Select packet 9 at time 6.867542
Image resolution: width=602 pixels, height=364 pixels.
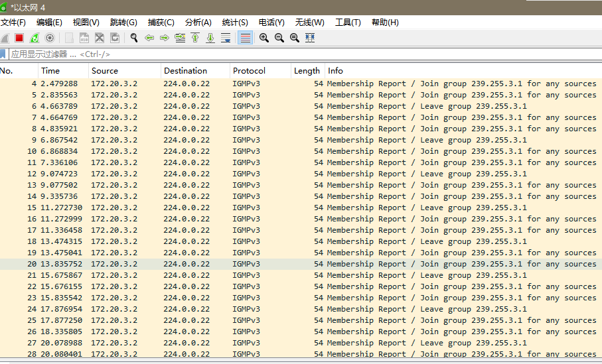301,140
